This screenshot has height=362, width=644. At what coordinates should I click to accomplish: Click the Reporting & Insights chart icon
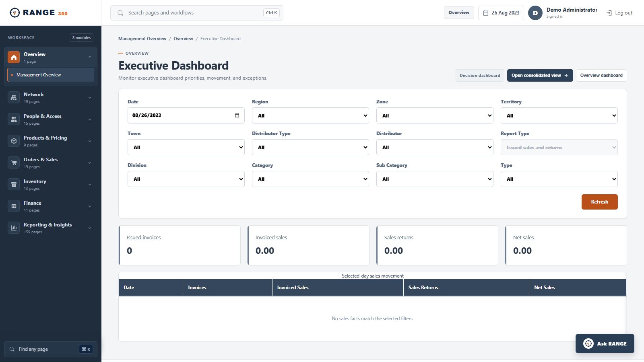(14, 228)
